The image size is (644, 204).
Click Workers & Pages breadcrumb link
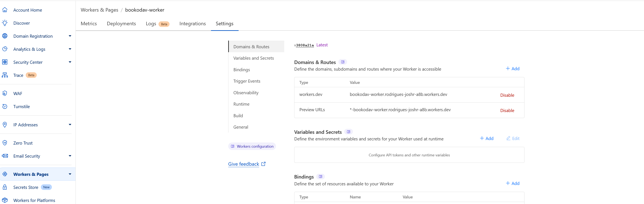click(x=100, y=10)
